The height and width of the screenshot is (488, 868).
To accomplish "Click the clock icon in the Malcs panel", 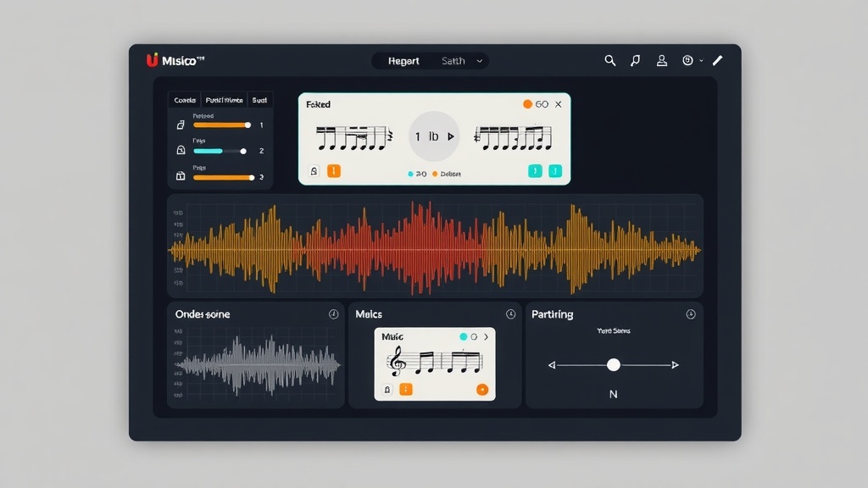I will 510,314.
